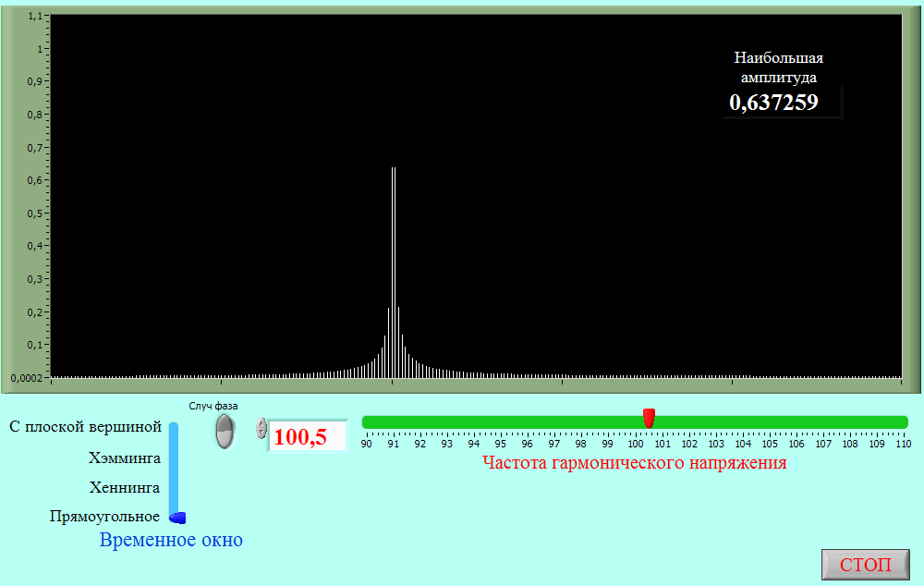924x586 pixels.
Task: Click the 110 mark on the frequency scale
Action: (x=904, y=444)
